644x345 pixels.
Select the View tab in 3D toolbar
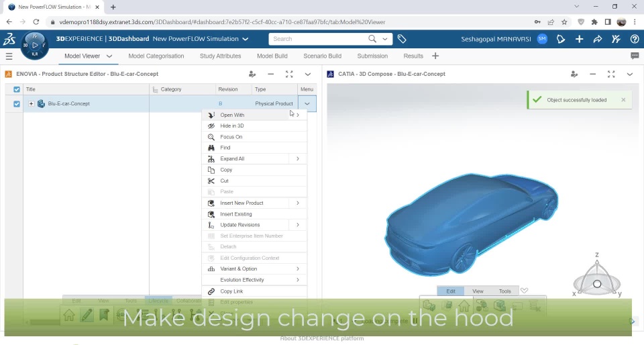click(478, 291)
